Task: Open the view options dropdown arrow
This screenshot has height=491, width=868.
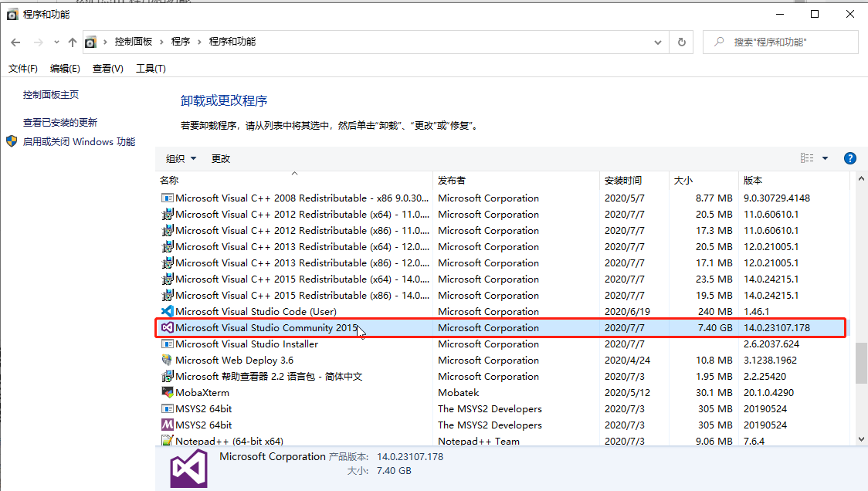Action: point(825,158)
